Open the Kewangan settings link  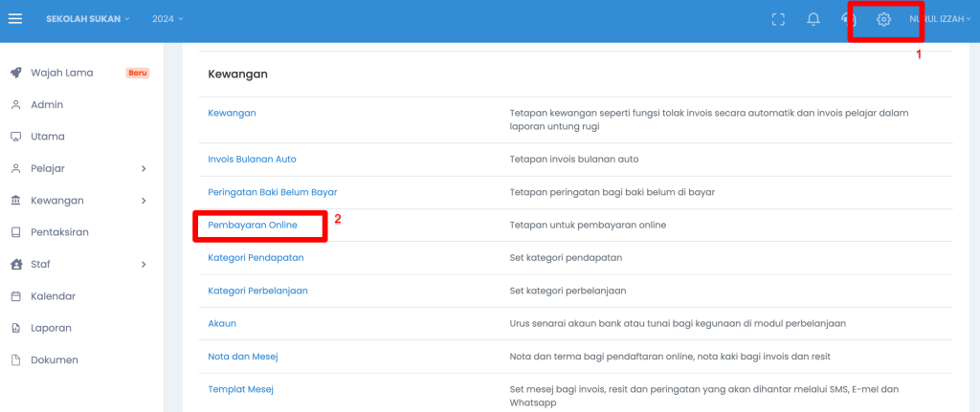[232, 113]
